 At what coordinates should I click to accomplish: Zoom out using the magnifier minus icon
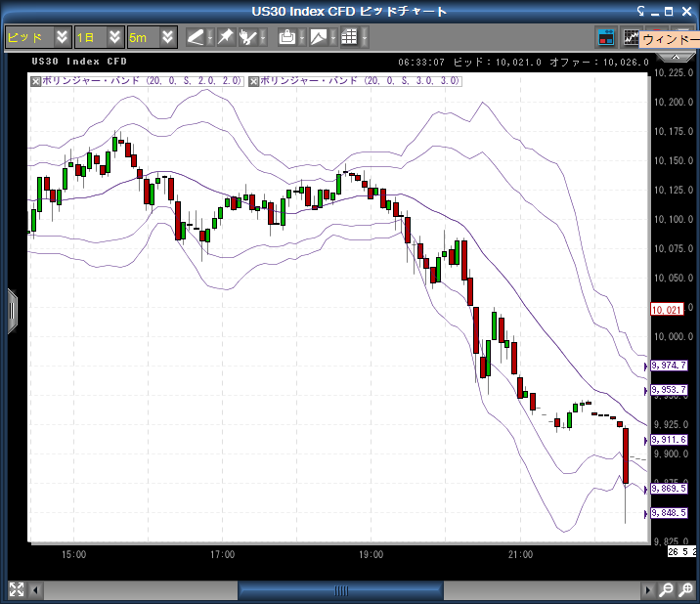(x=666, y=590)
